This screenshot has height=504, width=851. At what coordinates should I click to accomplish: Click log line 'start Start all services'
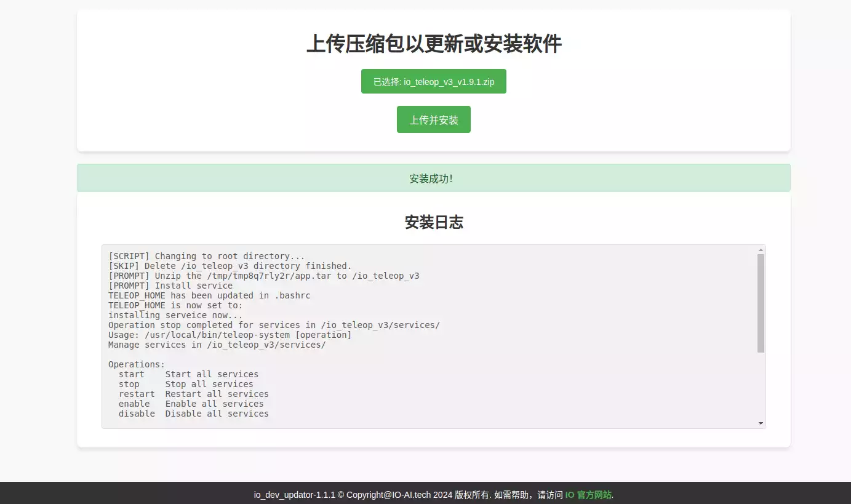coord(188,374)
